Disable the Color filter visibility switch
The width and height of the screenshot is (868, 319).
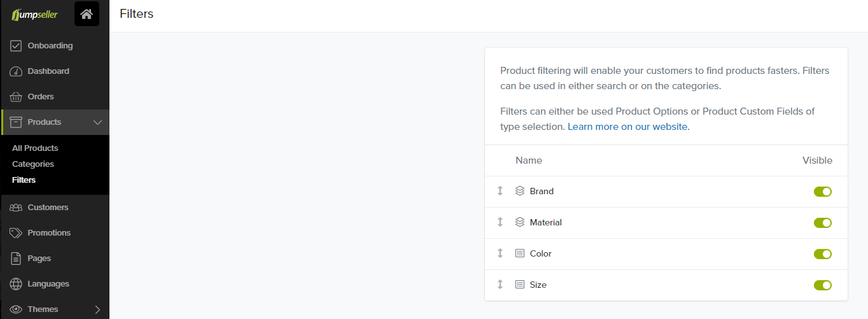pos(823,254)
